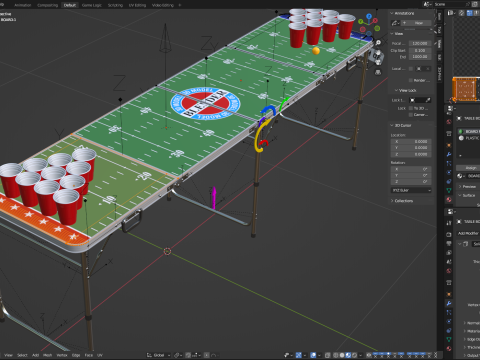Toggle viewport overlays button

[313, 355]
